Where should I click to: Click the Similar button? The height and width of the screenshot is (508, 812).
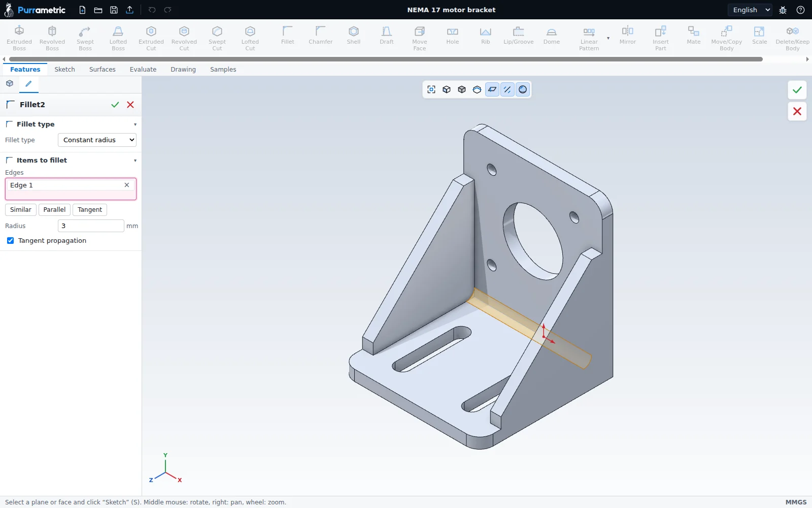[21, 210]
